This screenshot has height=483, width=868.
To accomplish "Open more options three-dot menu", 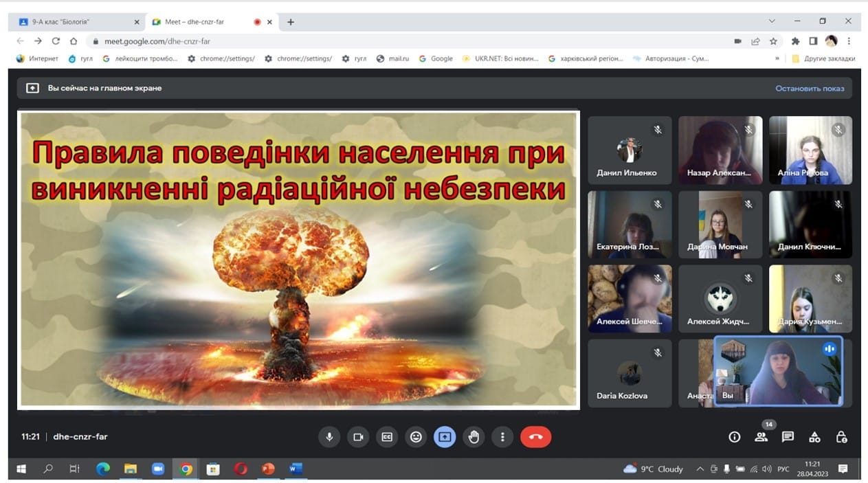I will (x=502, y=437).
